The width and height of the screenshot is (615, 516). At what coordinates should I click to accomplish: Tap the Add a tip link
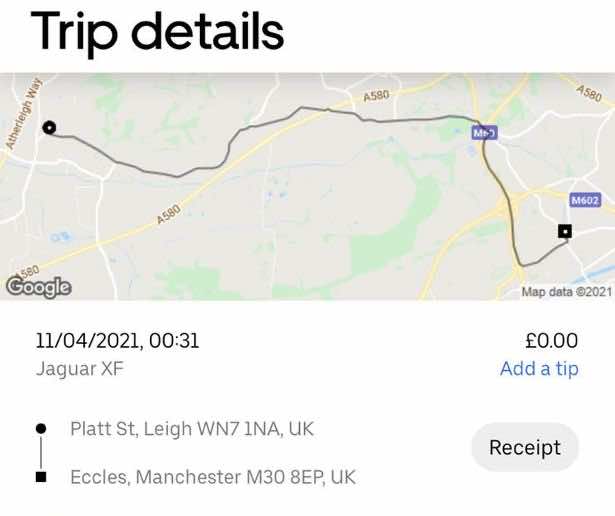coord(539,368)
